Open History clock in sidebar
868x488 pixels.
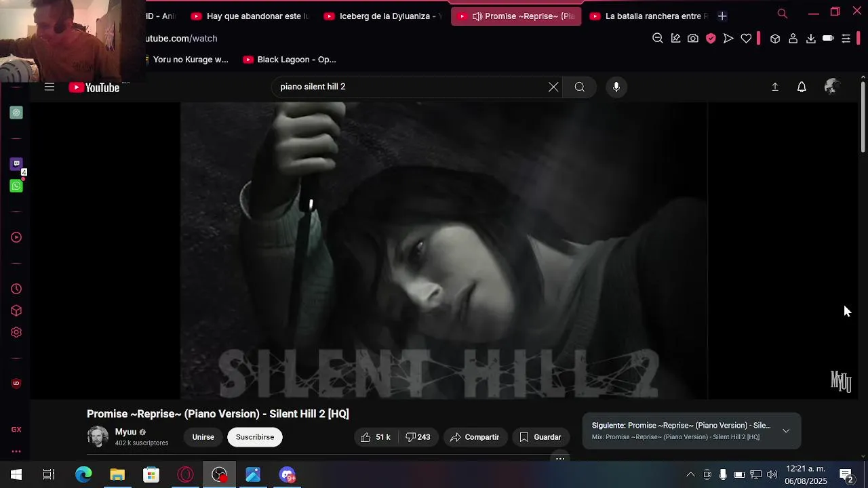coord(16,289)
